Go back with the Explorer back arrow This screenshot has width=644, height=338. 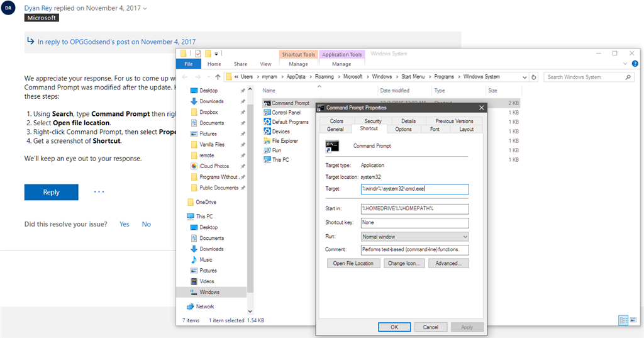tap(185, 77)
